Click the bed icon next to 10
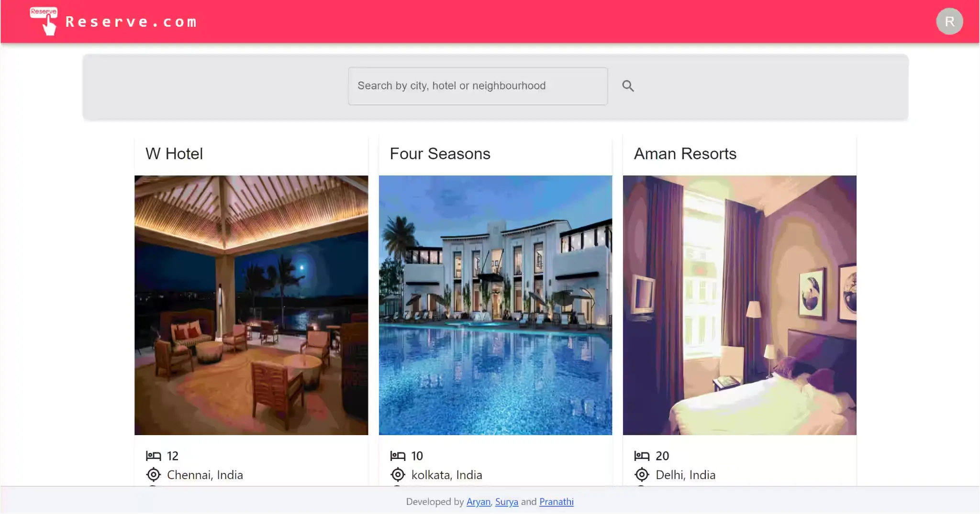Image resolution: width=980 pixels, height=514 pixels. pyautogui.click(x=398, y=456)
